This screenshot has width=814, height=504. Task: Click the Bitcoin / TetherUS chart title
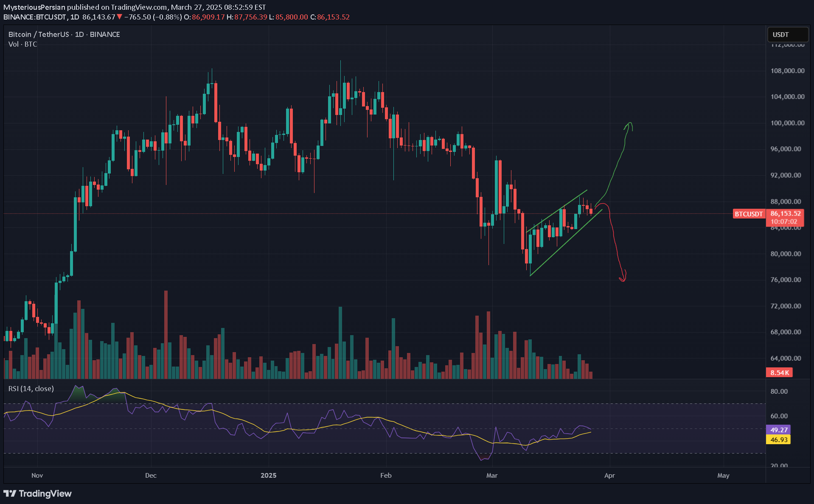(64, 34)
